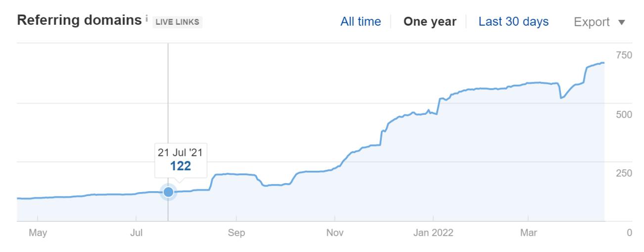Click the 750 y-axis value
This screenshot has height=252, width=644.
tap(624, 55)
